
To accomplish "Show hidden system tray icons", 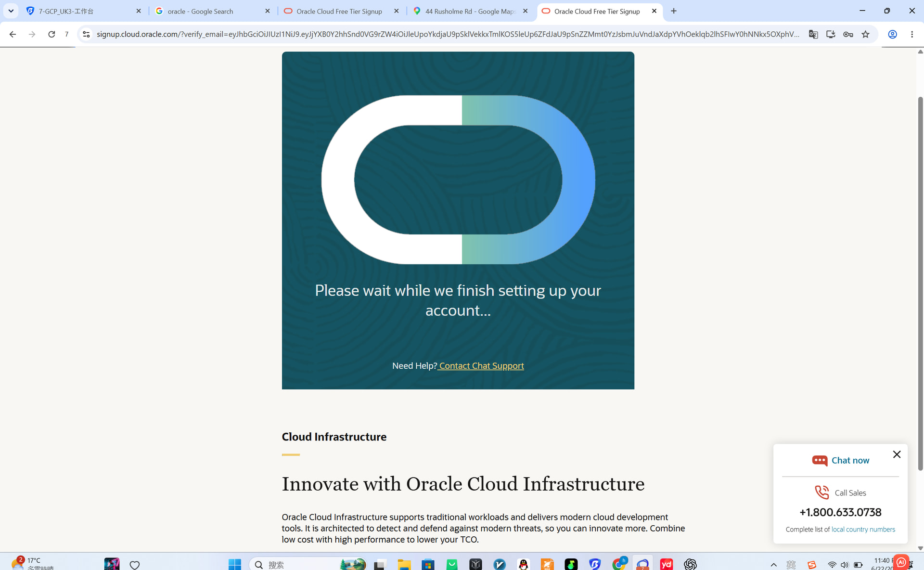I will [774, 565].
